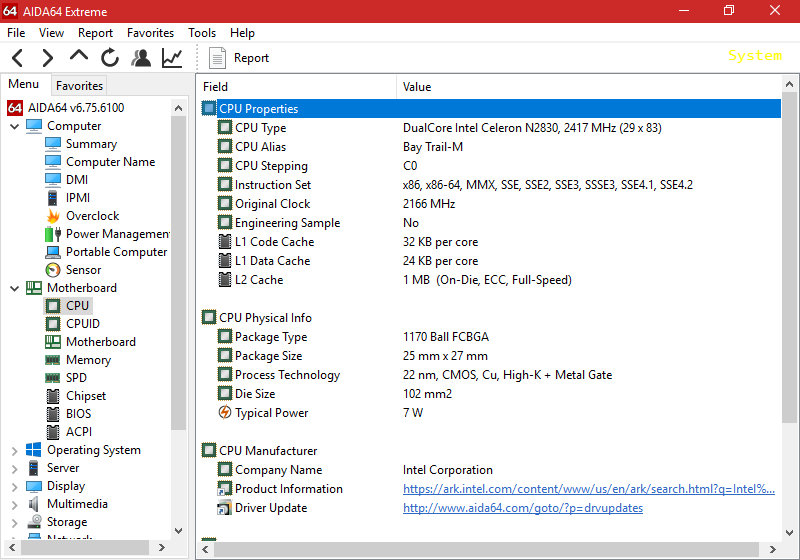Open the graph chart toolbar icon
The width and height of the screenshot is (800, 560).
tap(172, 58)
